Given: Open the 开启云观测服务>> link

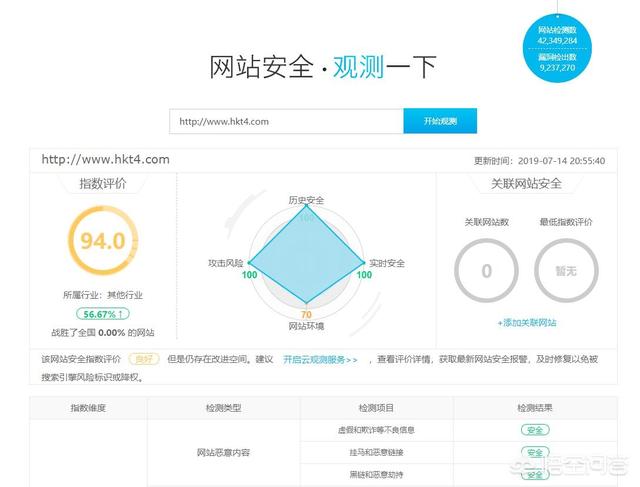Looking at the screenshot, I should 320,360.
